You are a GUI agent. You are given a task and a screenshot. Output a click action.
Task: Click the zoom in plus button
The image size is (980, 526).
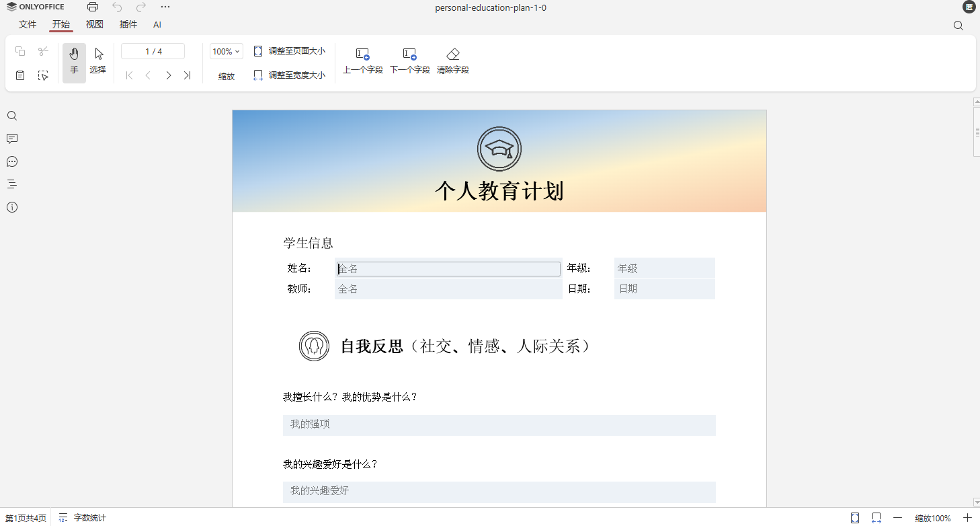click(968, 518)
